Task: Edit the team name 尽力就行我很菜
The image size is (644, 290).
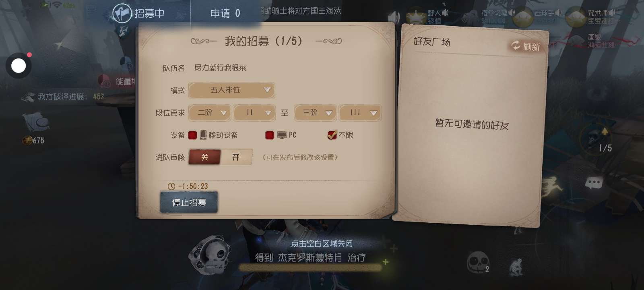Action: click(x=220, y=68)
